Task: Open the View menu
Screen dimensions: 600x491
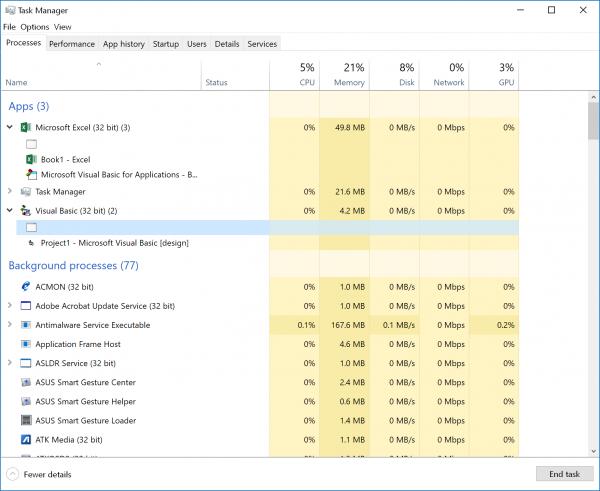Action: (x=62, y=27)
